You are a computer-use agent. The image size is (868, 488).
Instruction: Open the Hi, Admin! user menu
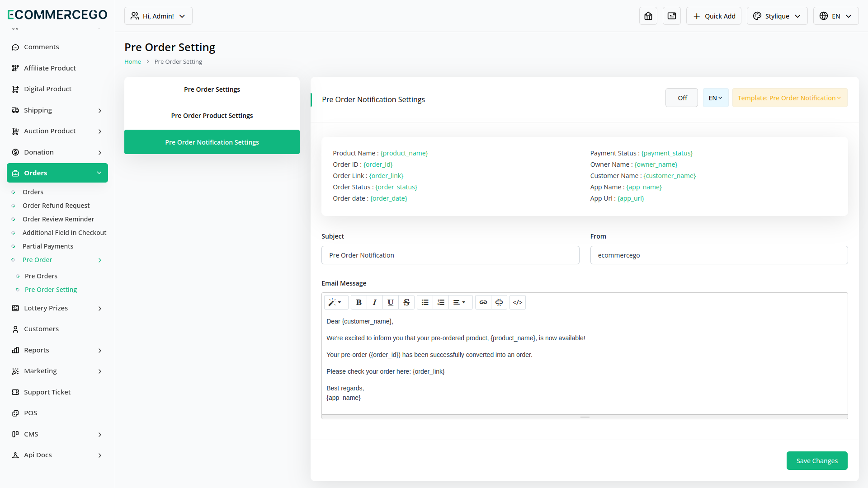click(158, 16)
